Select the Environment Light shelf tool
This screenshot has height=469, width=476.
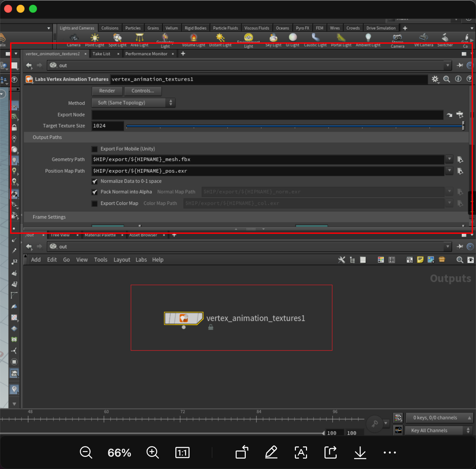click(x=249, y=41)
